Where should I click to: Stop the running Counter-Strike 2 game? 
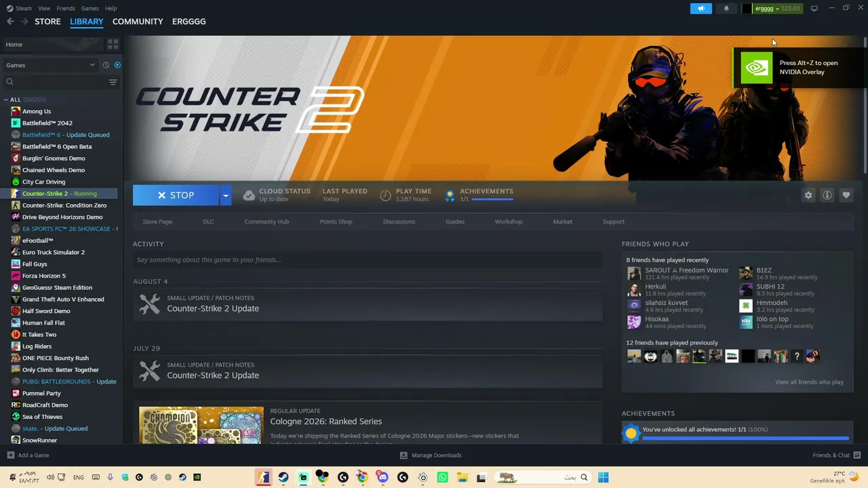(176, 195)
